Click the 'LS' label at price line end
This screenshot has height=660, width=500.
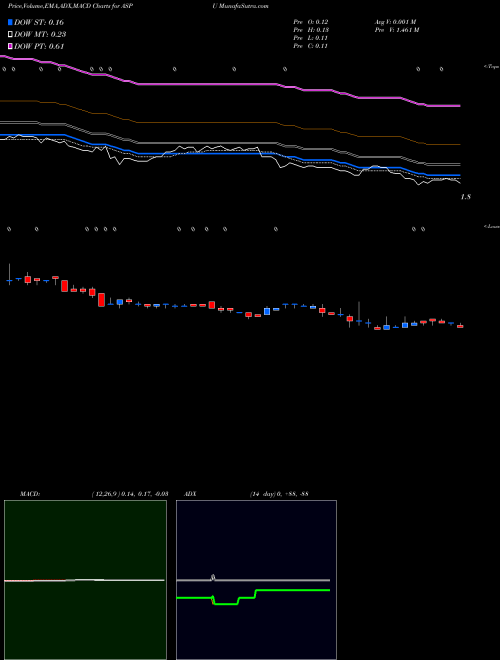pos(466,197)
